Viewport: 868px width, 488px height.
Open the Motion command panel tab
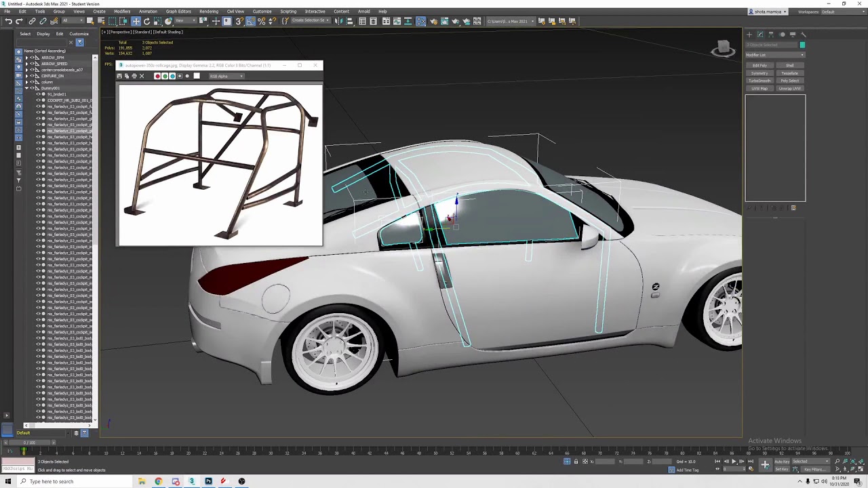[x=782, y=35]
